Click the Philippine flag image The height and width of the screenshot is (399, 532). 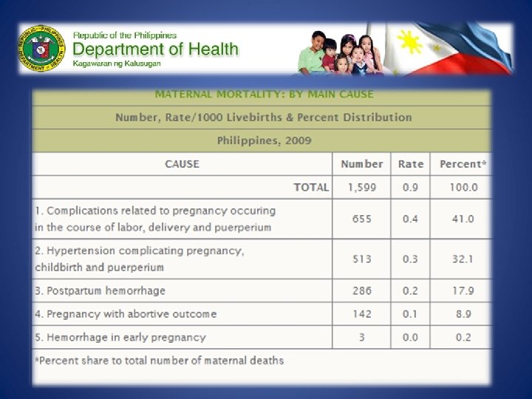tap(448, 49)
